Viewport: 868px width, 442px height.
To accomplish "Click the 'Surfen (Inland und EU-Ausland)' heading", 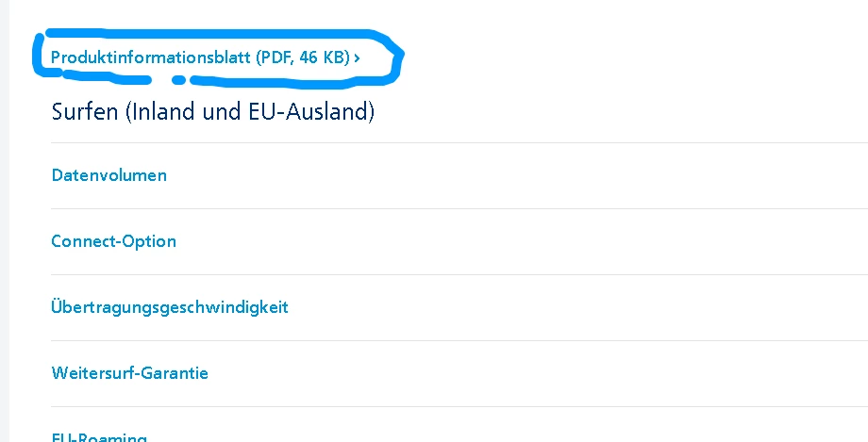I will coord(212,113).
